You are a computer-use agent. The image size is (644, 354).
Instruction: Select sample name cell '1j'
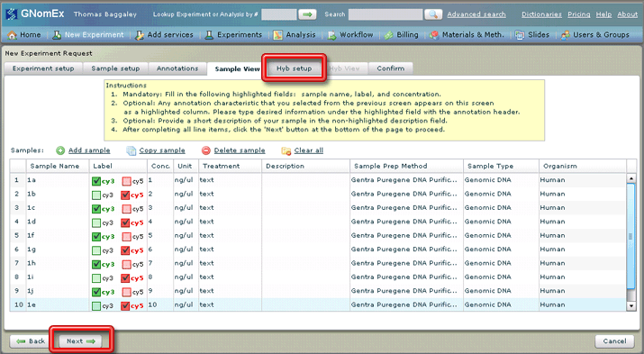pos(58,291)
